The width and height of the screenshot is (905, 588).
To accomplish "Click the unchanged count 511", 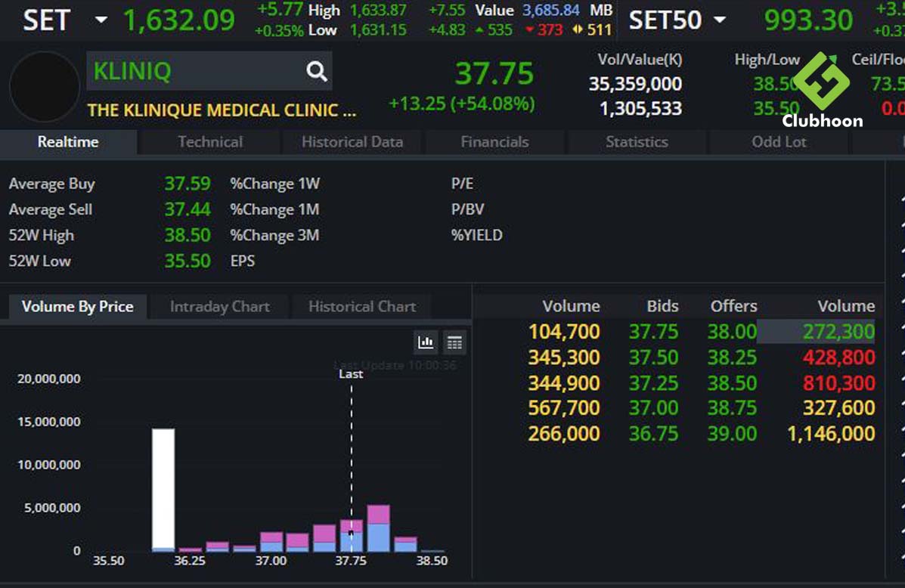I will (599, 30).
